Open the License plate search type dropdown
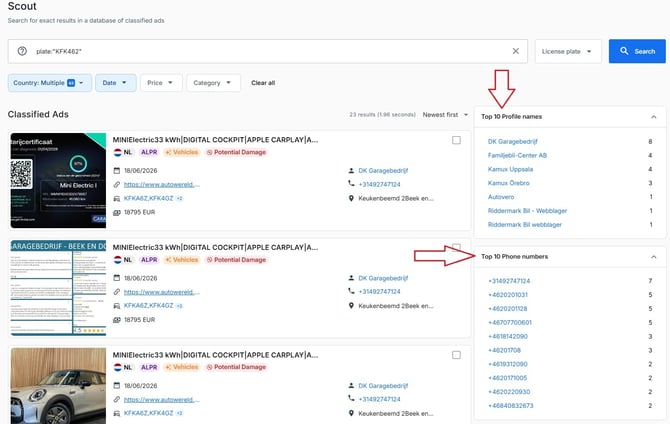 568,51
